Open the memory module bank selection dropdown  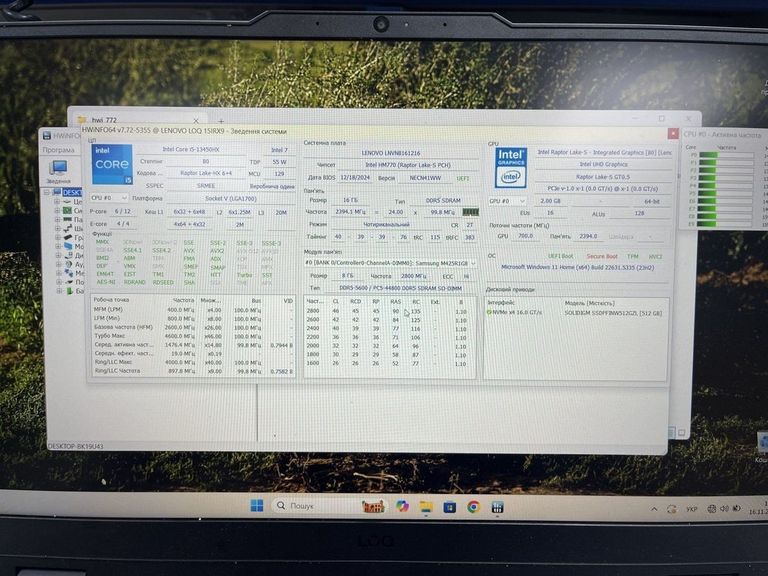point(389,263)
